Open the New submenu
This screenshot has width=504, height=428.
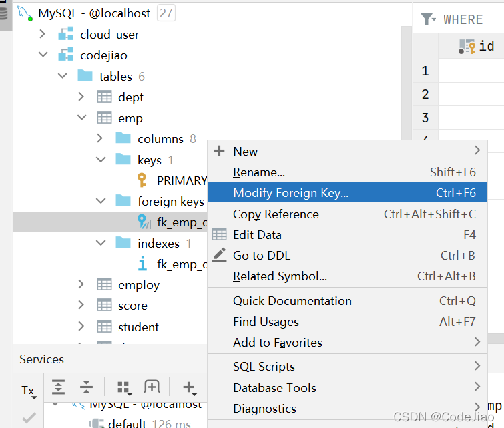[347, 151]
